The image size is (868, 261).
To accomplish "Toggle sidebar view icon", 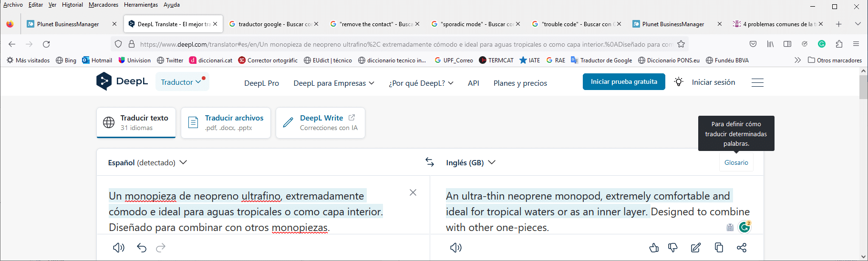I will pyautogui.click(x=787, y=44).
